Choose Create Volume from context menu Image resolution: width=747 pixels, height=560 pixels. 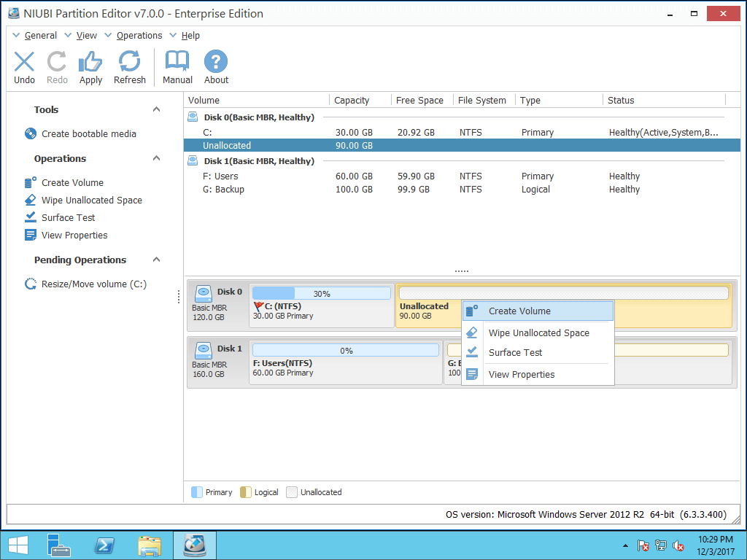pyautogui.click(x=538, y=311)
